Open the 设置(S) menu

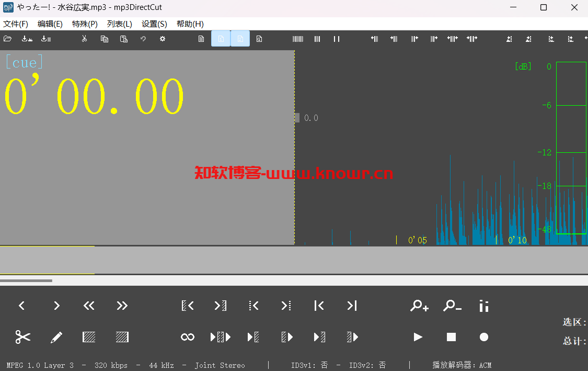pos(154,24)
